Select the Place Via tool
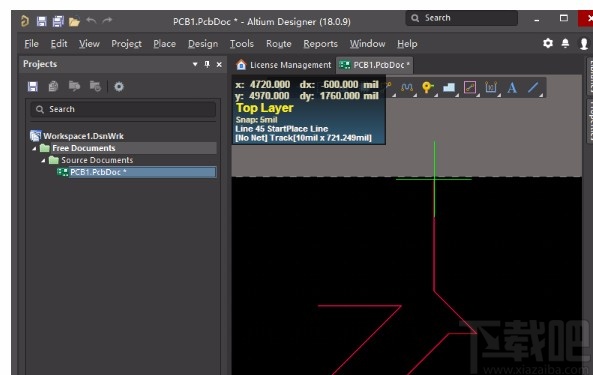593x375 pixels. point(427,88)
